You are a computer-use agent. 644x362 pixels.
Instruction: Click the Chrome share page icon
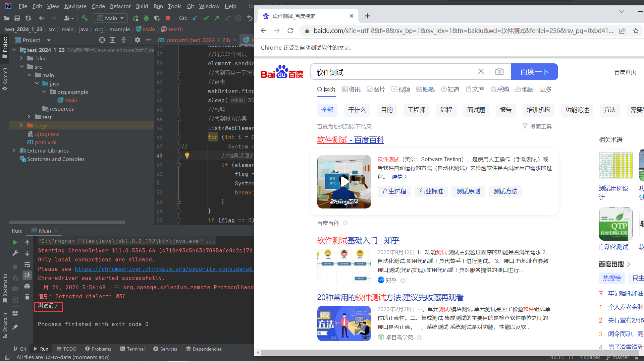pos(622,31)
